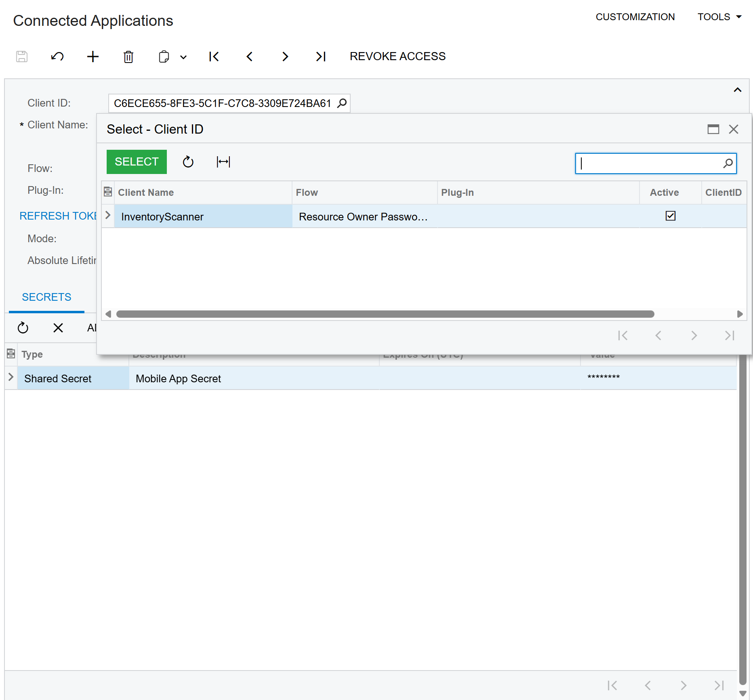
Task: Delete the current record with trash icon
Action: pos(128,57)
